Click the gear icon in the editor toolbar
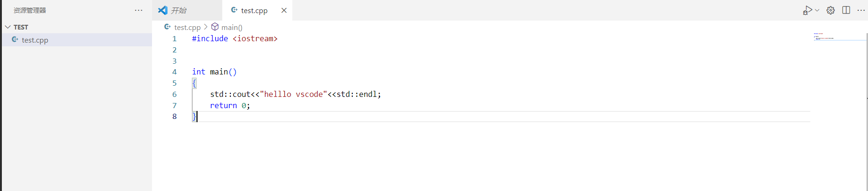This screenshot has height=191, width=868. pos(830,10)
